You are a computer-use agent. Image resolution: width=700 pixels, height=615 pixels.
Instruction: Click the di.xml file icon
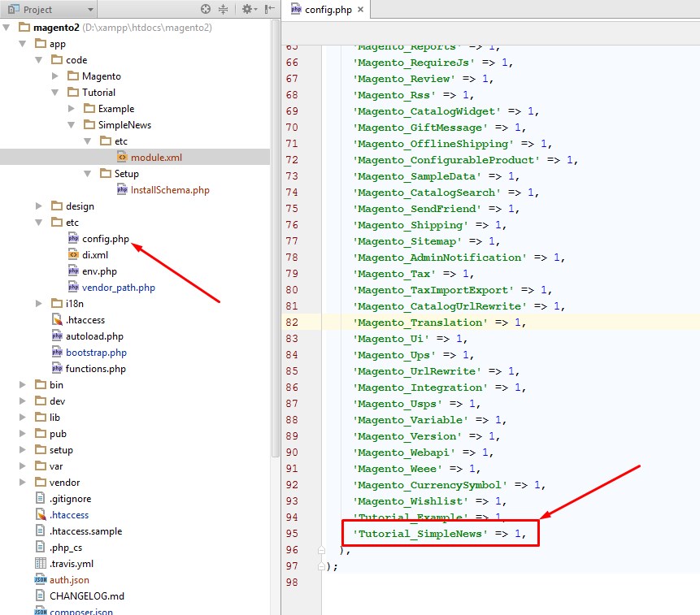tap(73, 254)
